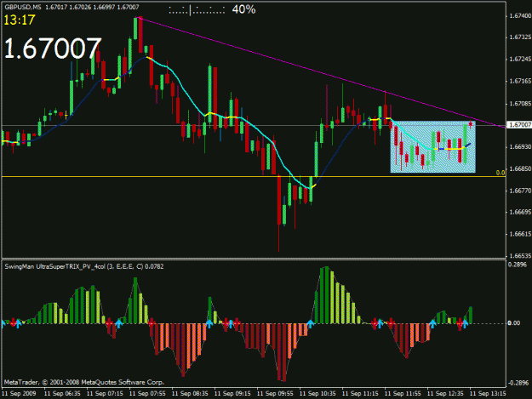Click the 1.66695 price scale label
This screenshot has width=532, height=399.
pyautogui.click(x=520, y=212)
